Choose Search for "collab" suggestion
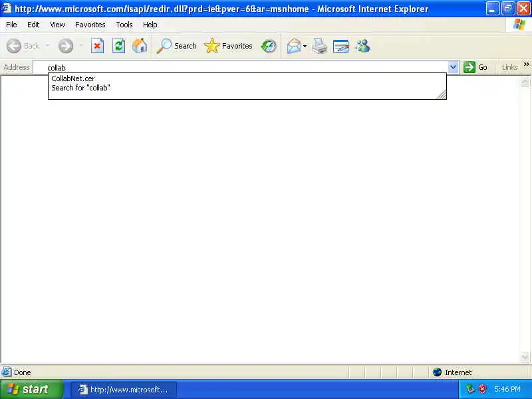Viewport: 532px width, 399px height. click(247, 88)
